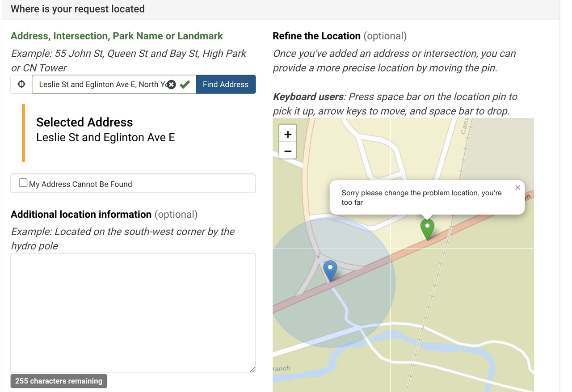Grab the textarea resize handle
The image size is (572, 392).
point(252,369)
